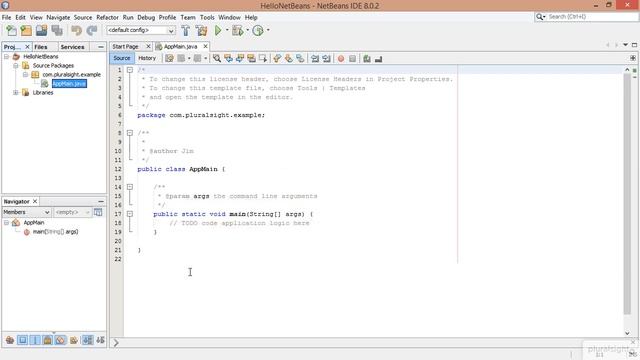This screenshot has height=360, width=640.
Task: Click the editor vertical scrollbar
Action: pos(627,194)
